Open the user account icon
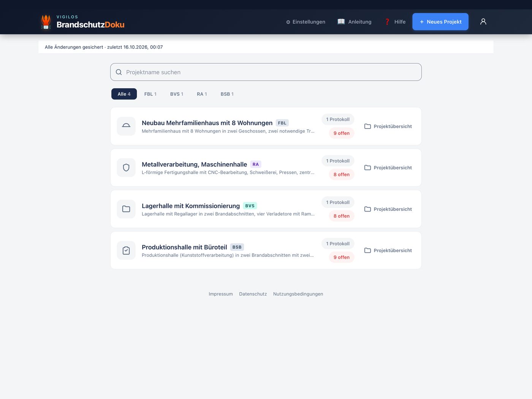Screen dimensions: 532x399 pos(483,22)
